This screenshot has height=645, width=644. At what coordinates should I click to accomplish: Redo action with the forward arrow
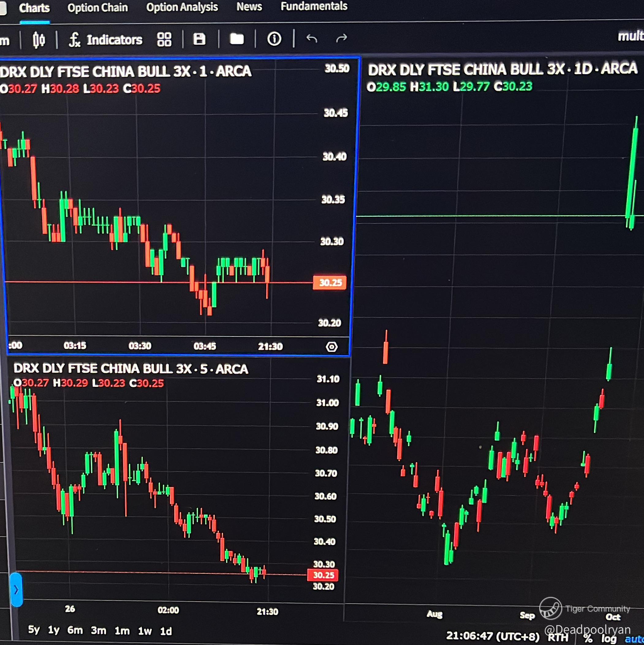pos(341,38)
